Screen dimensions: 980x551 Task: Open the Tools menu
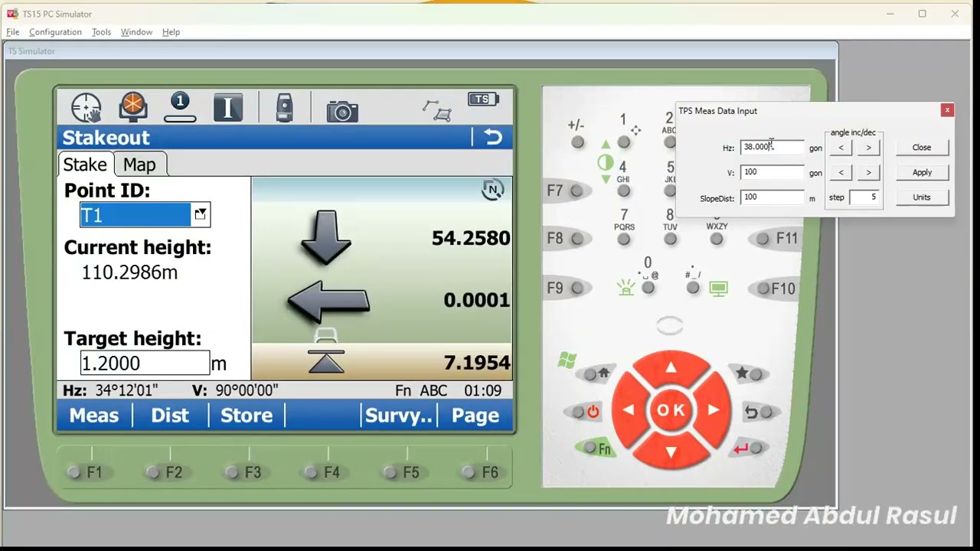[101, 32]
